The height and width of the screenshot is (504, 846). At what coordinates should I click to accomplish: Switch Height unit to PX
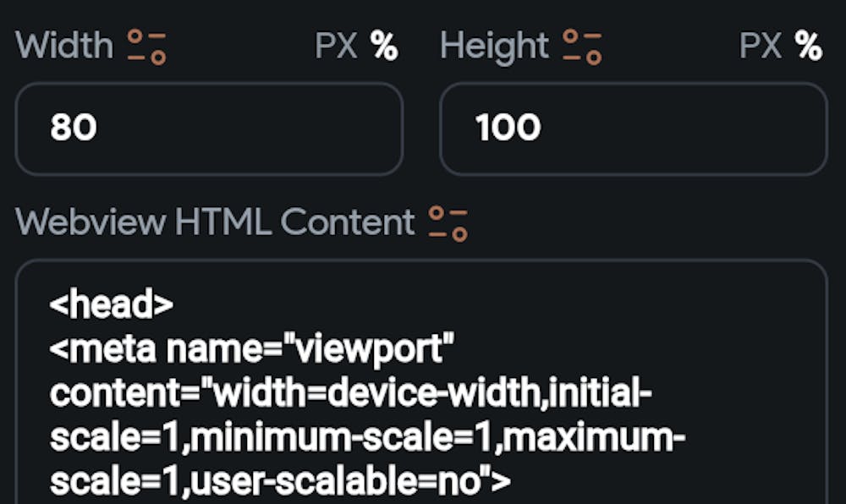point(761,47)
